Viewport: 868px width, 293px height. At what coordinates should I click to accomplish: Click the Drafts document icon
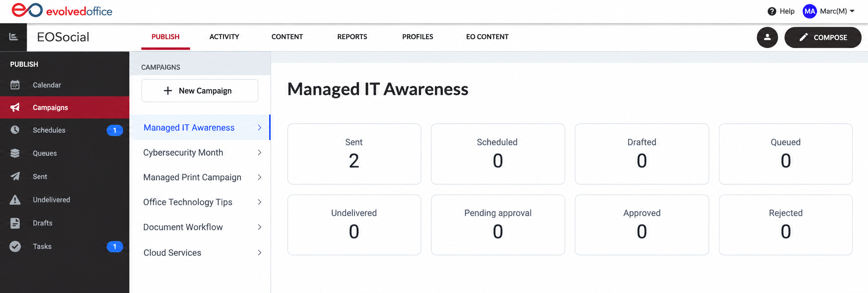(x=15, y=223)
